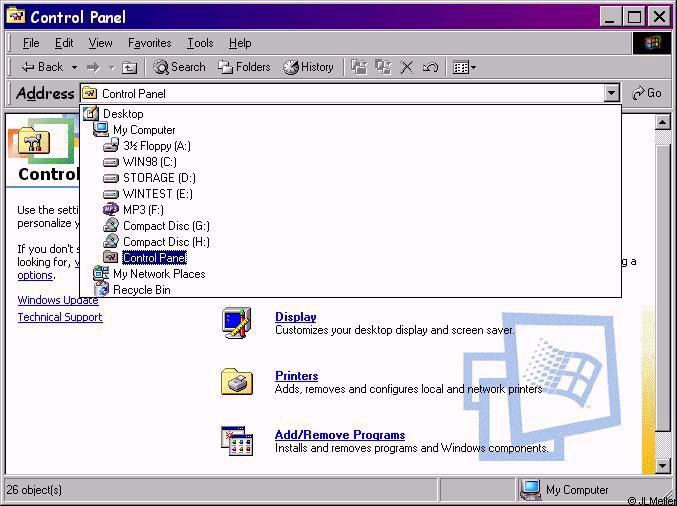Click the Compact Disc (H:) icon
677x506 pixels.
pos(111,241)
